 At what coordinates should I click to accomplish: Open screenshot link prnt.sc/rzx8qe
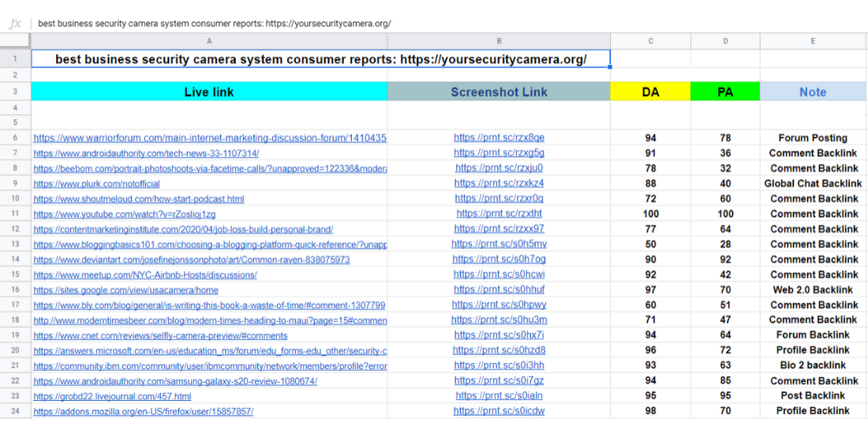tap(499, 138)
